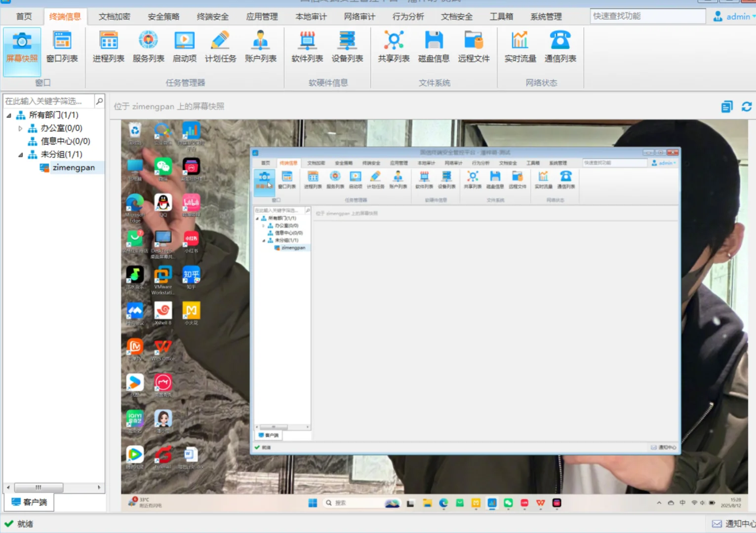Collapse the 所有部门 tree arrow
756x533 pixels.
tap(9, 115)
